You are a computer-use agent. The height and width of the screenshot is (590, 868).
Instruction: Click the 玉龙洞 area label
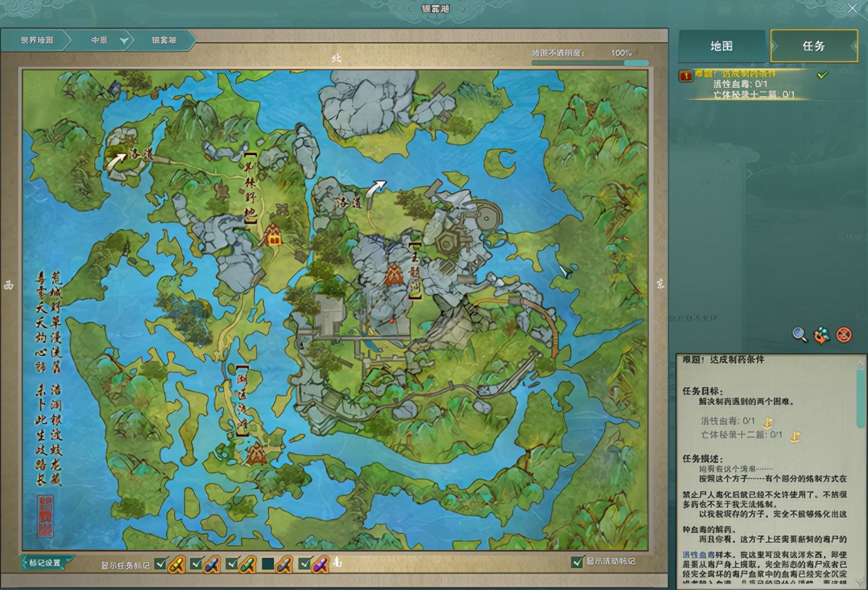415,271
